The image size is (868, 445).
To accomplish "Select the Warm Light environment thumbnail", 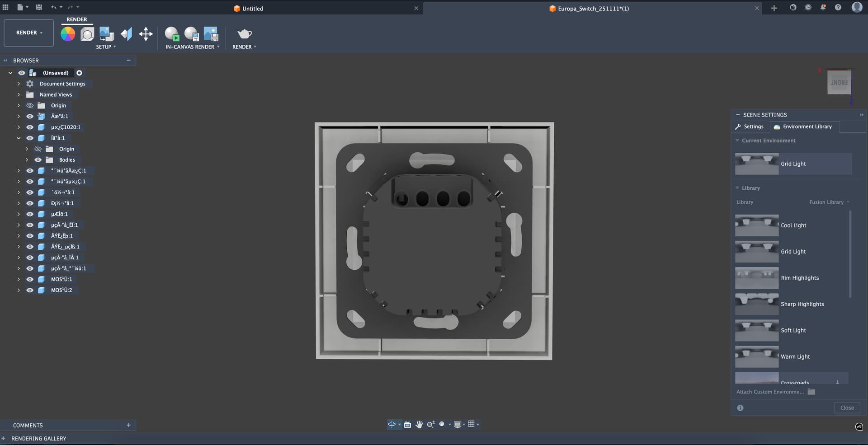I will pyautogui.click(x=756, y=356).
